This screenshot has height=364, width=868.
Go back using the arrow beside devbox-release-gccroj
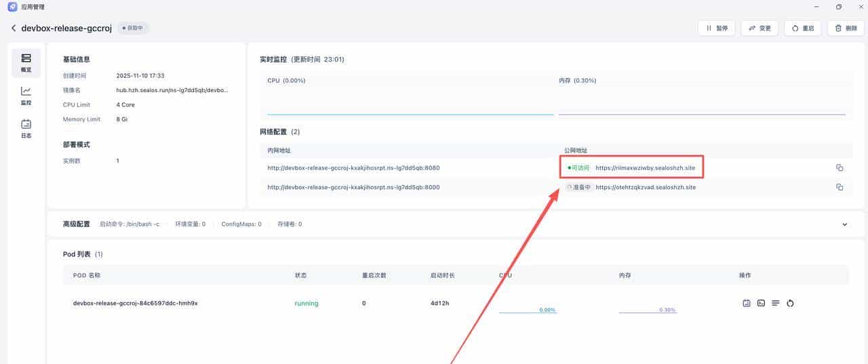click(13, 28)
